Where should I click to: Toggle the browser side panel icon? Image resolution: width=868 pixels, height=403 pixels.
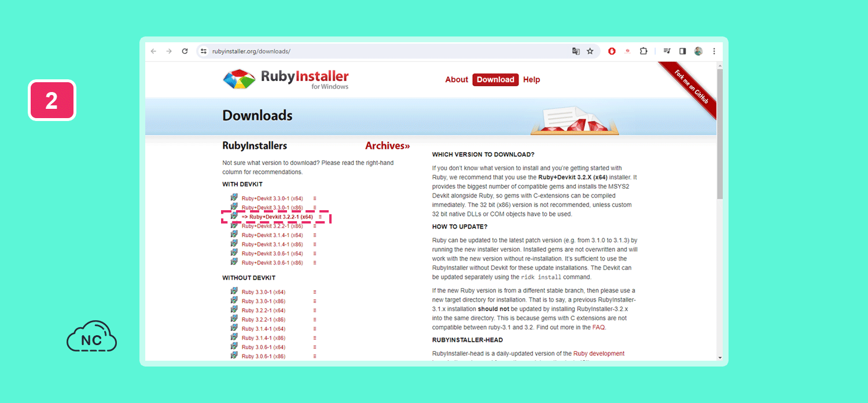683,51
